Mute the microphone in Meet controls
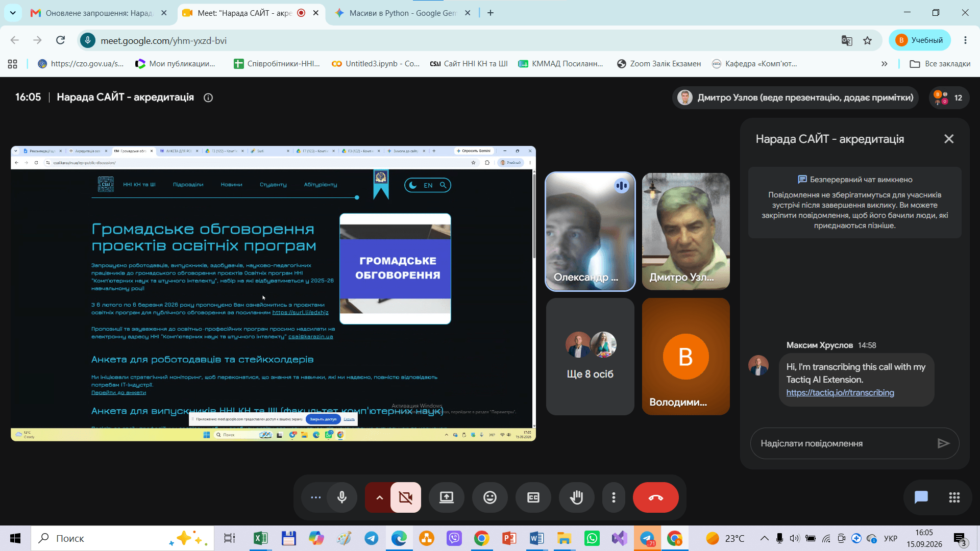 point(342,497)
